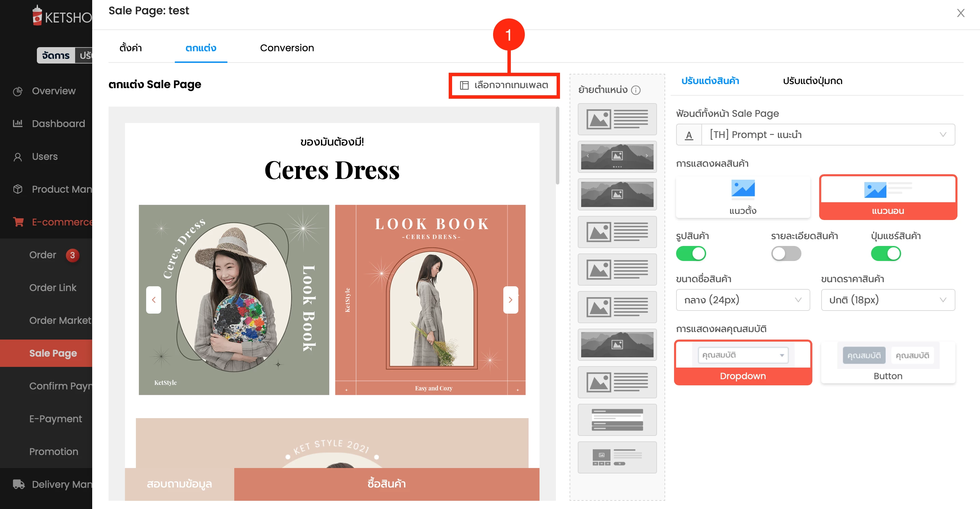Image resolution: width=980 pixels, height=509 pixels.
Task: Select แนวนอน product display option
Action: 888,197
